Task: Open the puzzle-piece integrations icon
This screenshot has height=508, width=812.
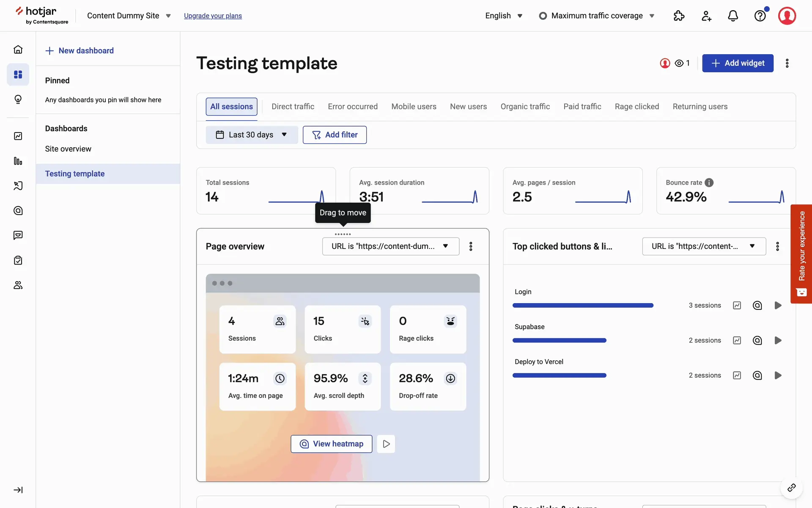Action: (x=679, y=16)
